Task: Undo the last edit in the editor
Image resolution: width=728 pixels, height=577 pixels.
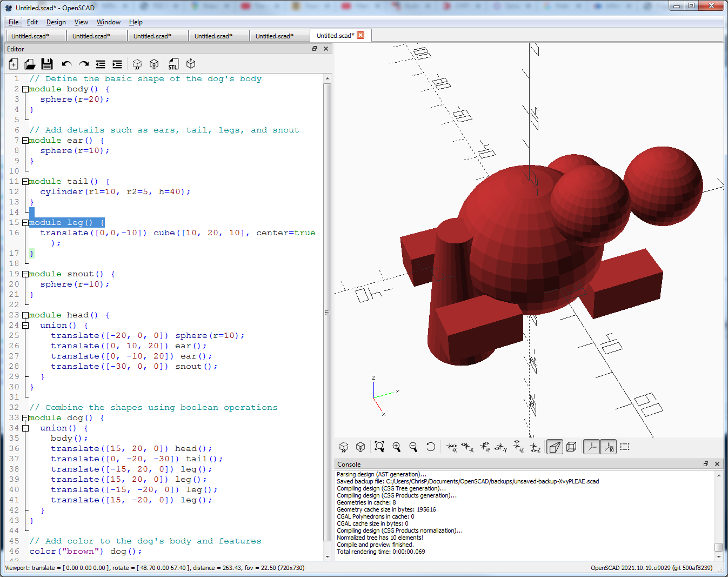Action: point(66,64)
